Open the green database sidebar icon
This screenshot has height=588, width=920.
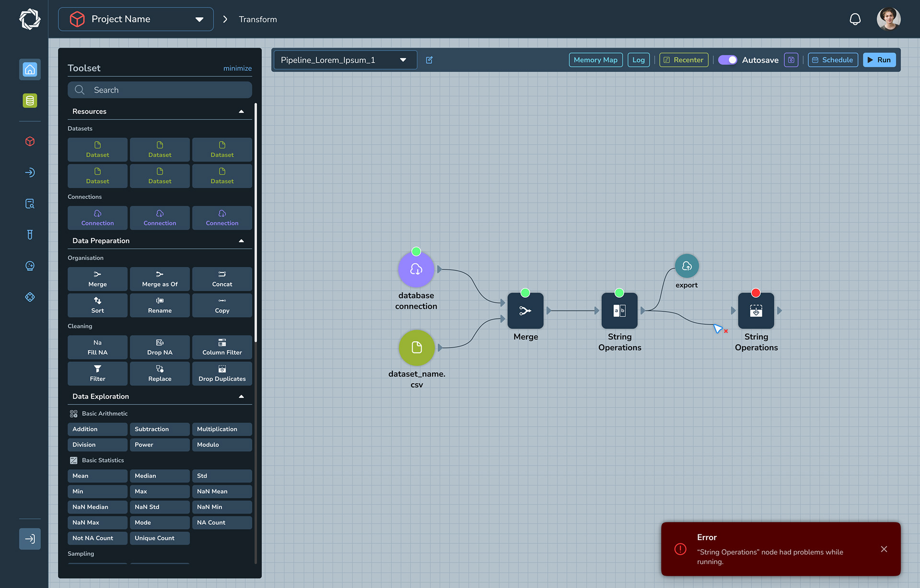(30, 101)
